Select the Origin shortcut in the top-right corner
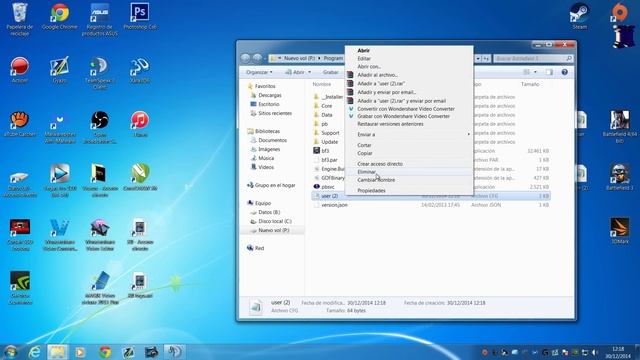The image size is (640, 360). [620, 12]
